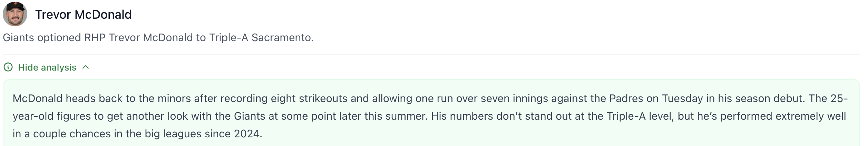Click the Hide analysis link
The height and width of the screenshot is (146, 868).
(x=47, y=67)
